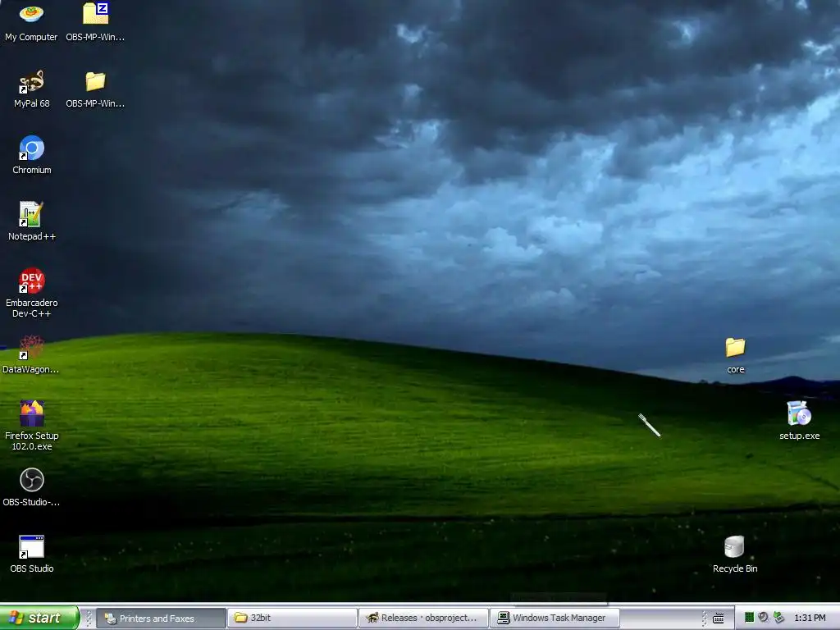840x630 pixels.
Task: Click Safely Remove Hardware tray icon
Action: click(778, 618)
